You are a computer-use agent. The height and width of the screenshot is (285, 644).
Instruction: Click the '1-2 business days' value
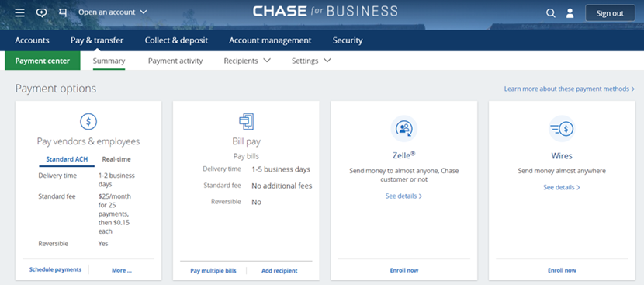[116, 179]
